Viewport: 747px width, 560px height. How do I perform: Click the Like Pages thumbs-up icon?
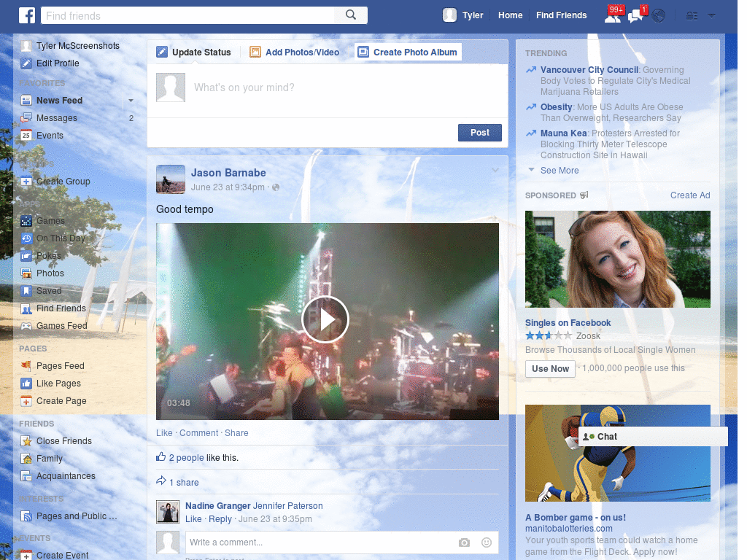(26, 384)
